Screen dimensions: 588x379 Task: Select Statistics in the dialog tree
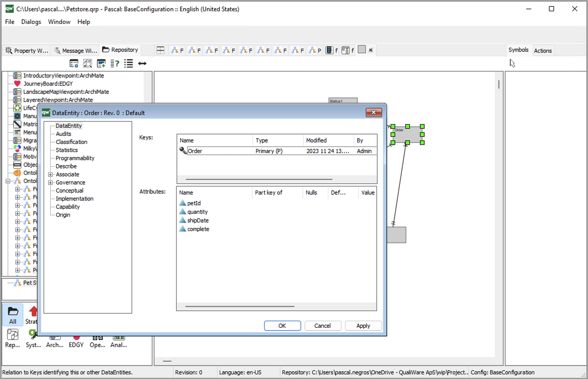pyautogui.click(x=67, y=150)
